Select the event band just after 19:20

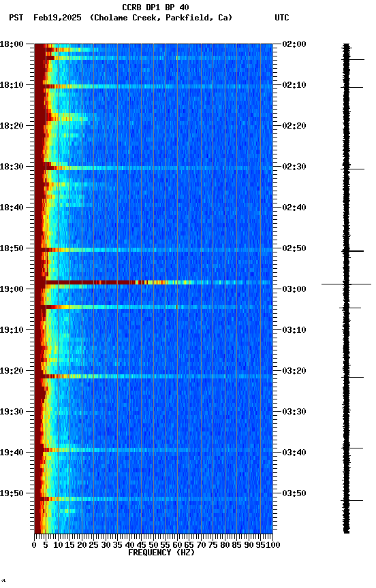[x=153, y=376]
